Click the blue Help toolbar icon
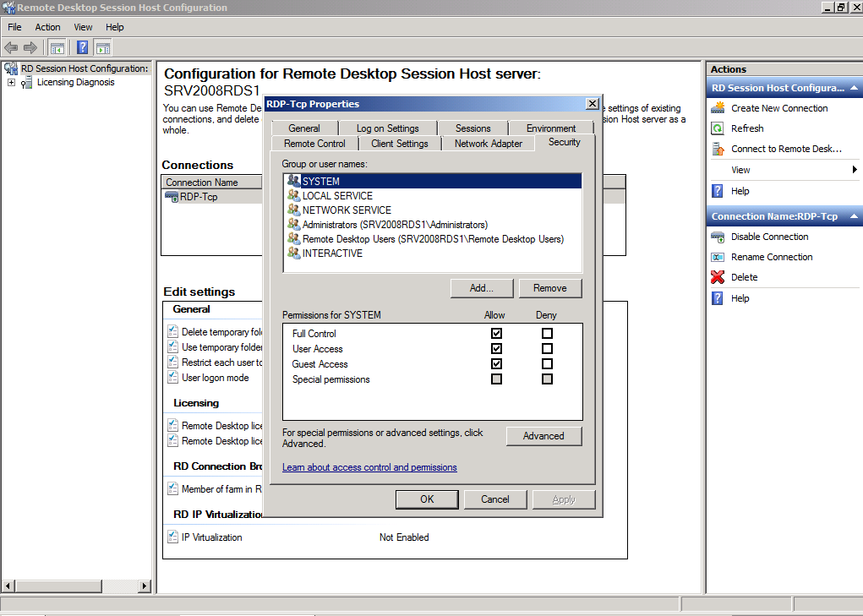Screen dimensions: 863x616 [82, 48]
